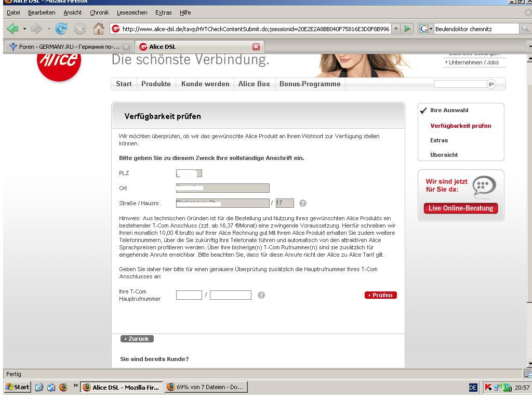This screenshot has height=399, width=532.
Task: Click Kaspersky icon in system tray
Action: point(488,387)
